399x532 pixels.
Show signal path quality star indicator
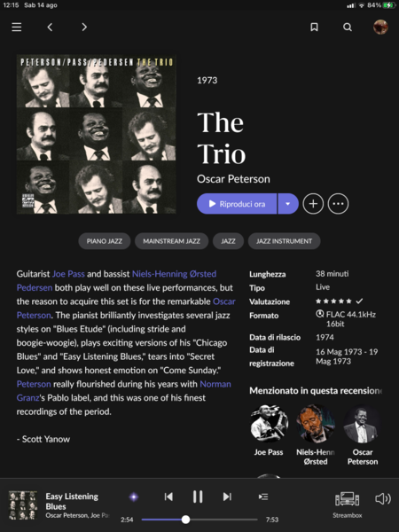(134, 497)
